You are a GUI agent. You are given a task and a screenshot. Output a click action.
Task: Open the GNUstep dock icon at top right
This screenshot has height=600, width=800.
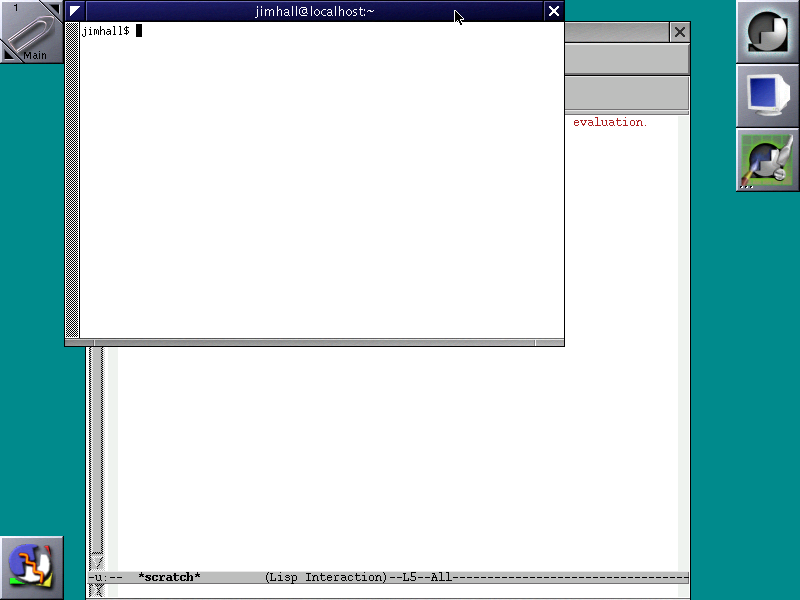click(767, 32)
